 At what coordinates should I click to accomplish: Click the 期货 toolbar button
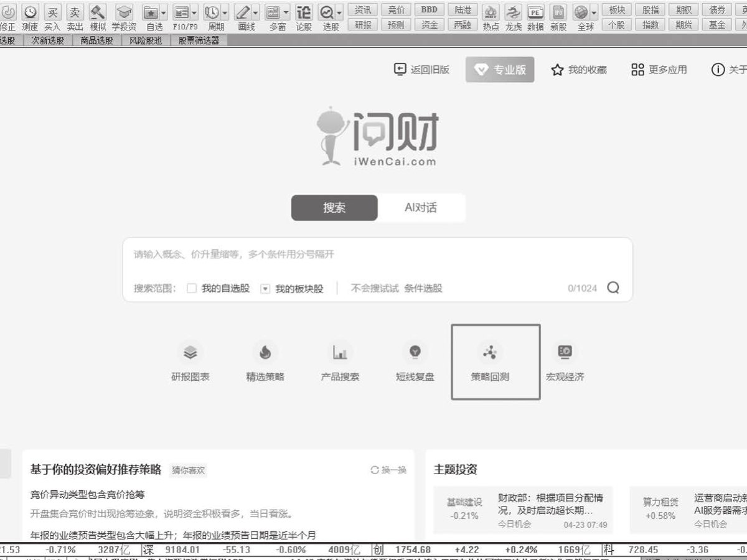point(684,25)
